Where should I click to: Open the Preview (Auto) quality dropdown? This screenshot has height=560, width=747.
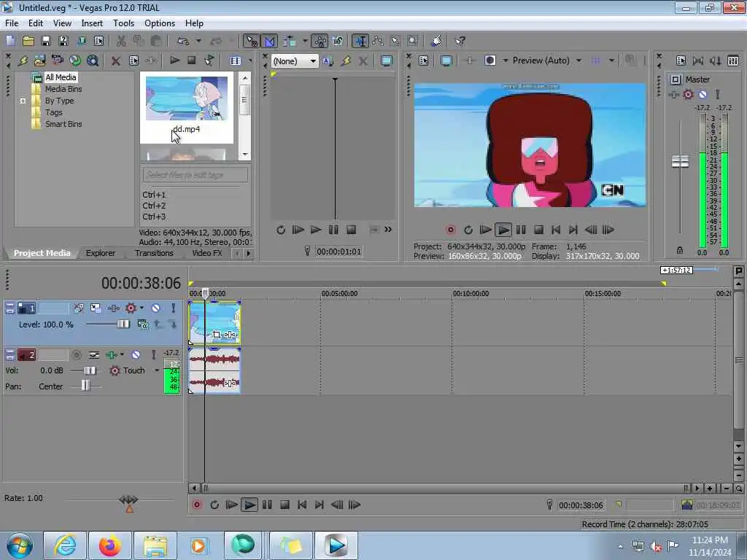point(578,61)
